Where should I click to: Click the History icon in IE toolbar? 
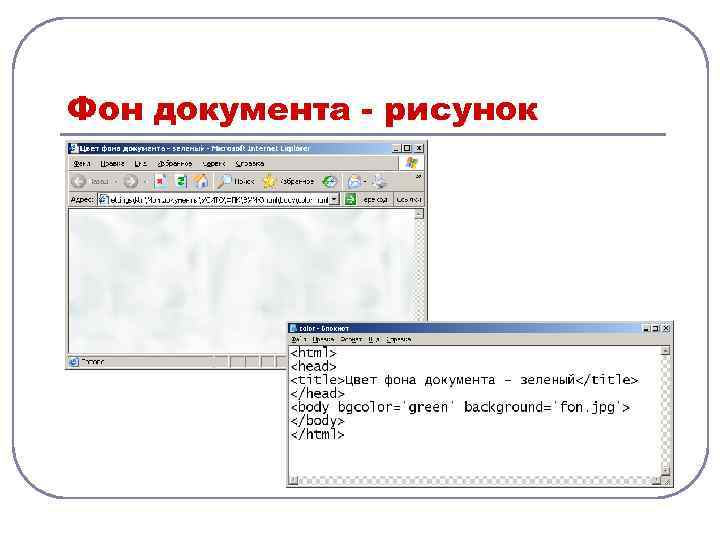point(329,181)
